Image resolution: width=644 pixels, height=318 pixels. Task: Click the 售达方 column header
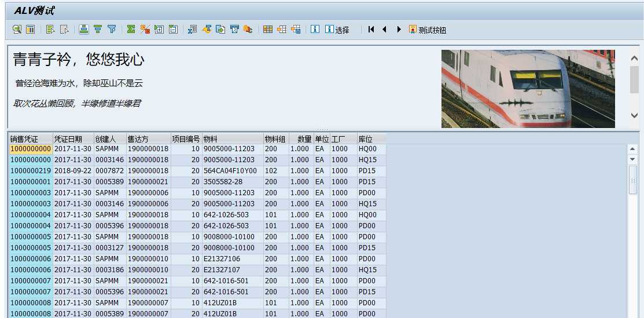point(148,139)
